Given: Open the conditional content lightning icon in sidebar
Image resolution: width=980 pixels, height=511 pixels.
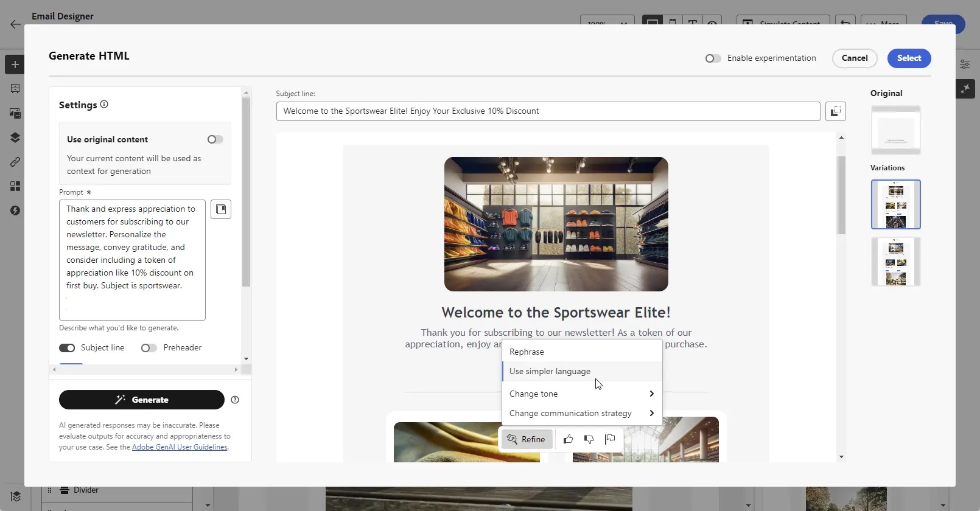Looking at the screenshot, I should [15, 210].
